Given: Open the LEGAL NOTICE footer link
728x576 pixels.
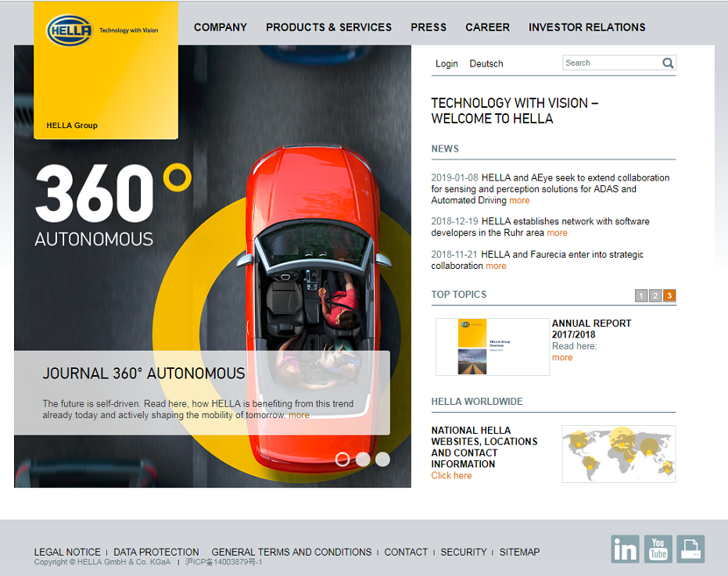Looking at the screenshot, I should (67, 553).
